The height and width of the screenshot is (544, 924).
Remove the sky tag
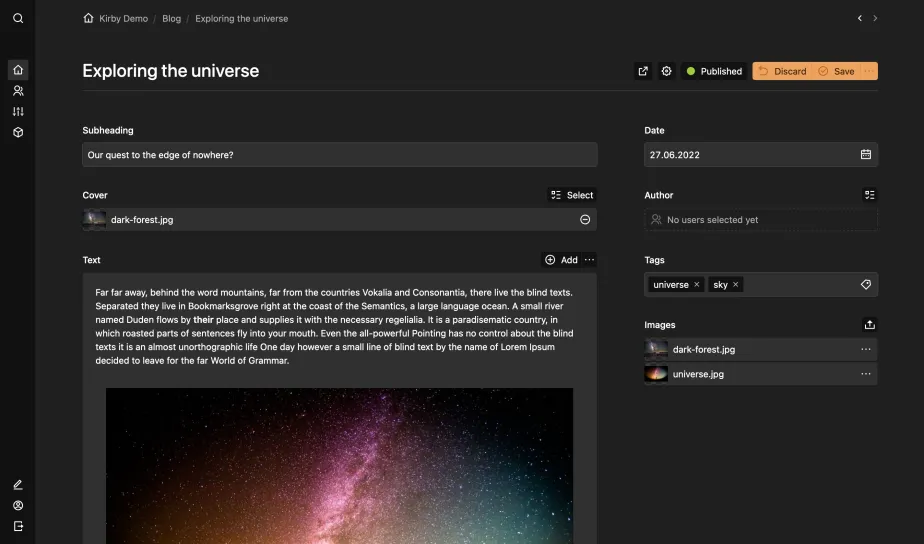click(x=736, y=285)
